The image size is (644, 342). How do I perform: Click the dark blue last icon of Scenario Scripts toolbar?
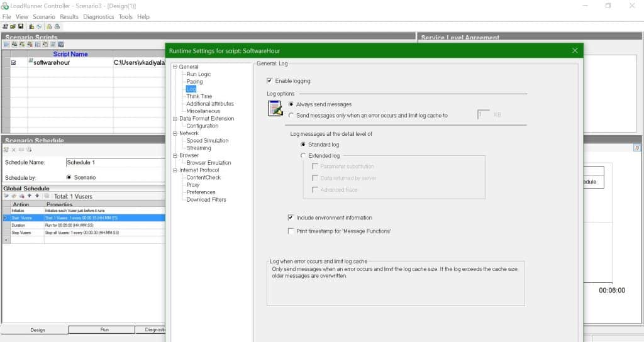[x=61, y=45]
